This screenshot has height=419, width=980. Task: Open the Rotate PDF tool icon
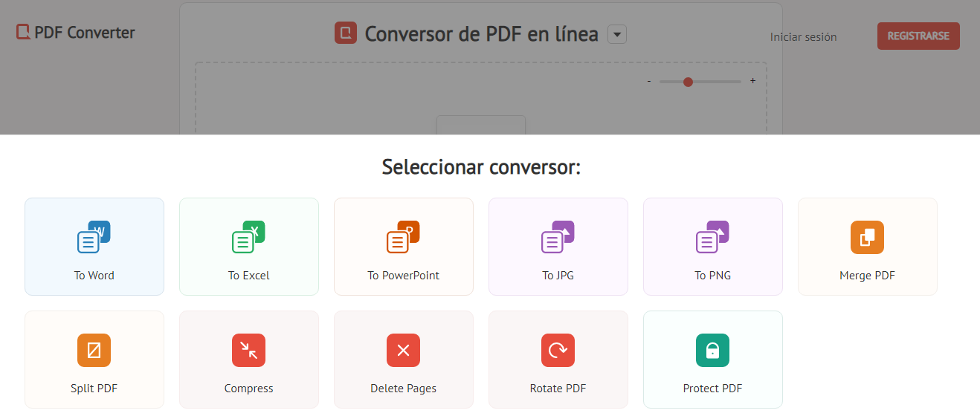(x=558, y=350)
